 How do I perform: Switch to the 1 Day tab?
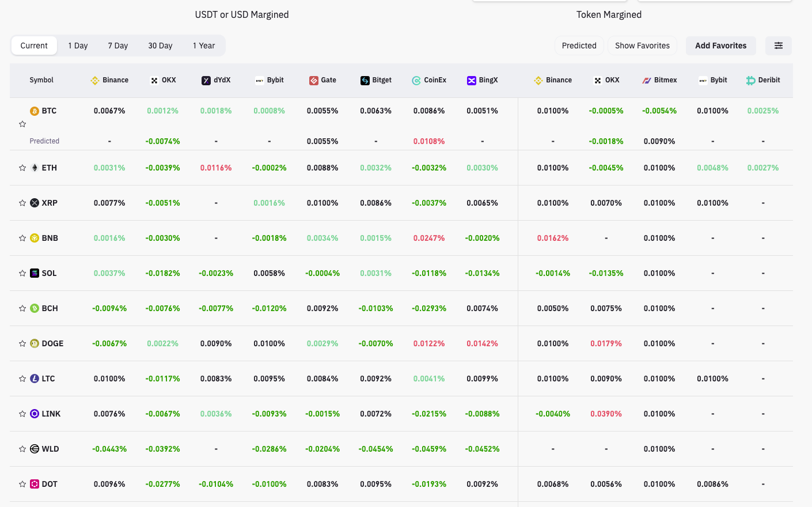coord(78,45)
